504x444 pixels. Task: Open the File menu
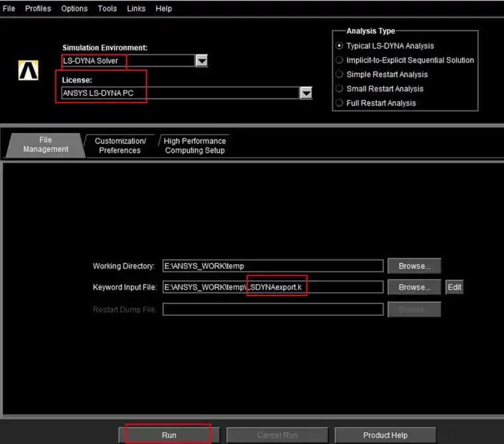click(x=9, y=9)
